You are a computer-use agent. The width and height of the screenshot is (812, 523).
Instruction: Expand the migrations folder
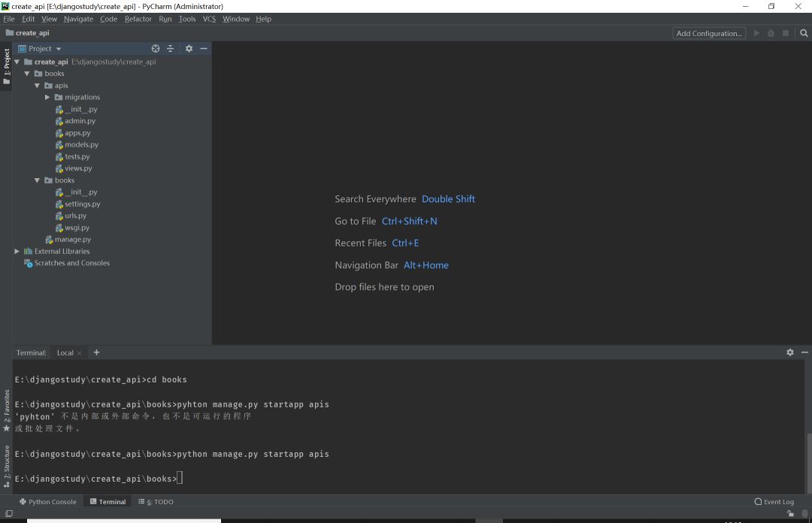[x=47, y=98]
